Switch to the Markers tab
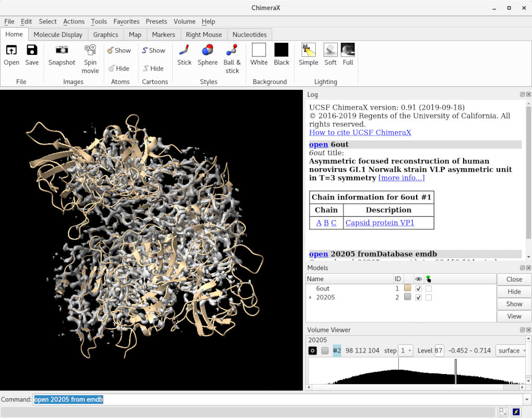The image size is (532, 418). click(x=163, y=34)
